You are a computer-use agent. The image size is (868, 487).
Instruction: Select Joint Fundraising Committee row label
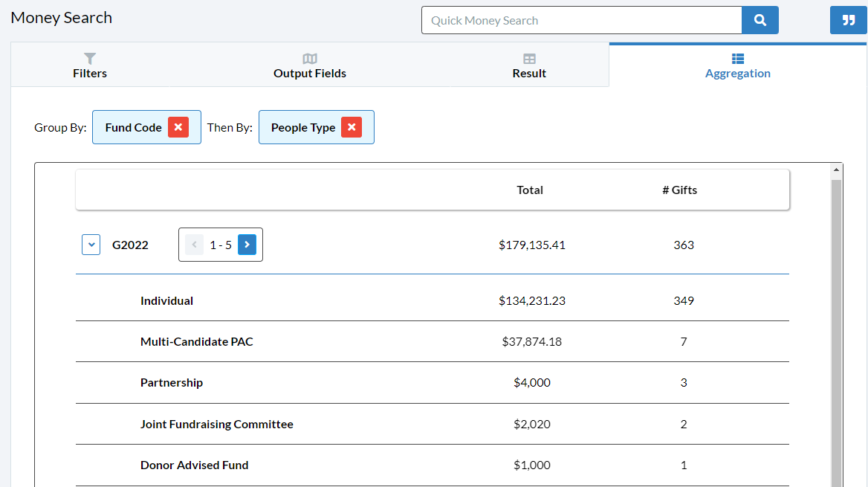pos(217,425)
